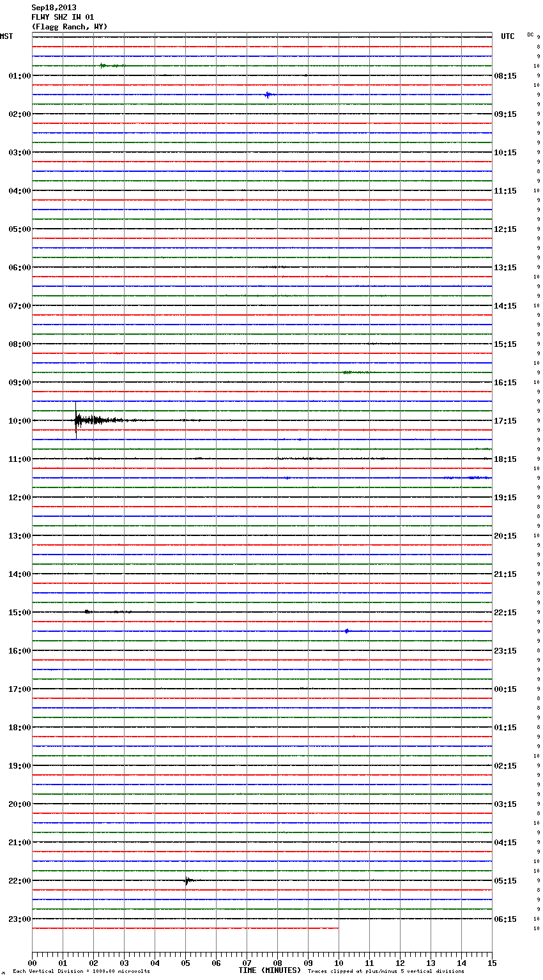543x980 pixels.
Task: Click the TIME (MINUTES) axis title
Action: (x=270, y=970)
